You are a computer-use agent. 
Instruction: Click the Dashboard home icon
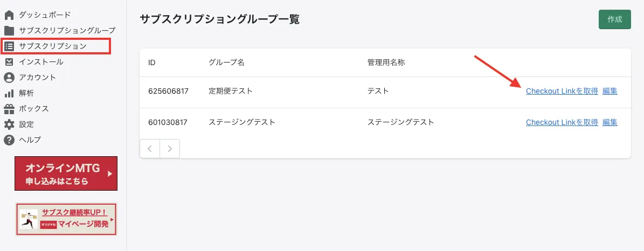pos(9,15)
